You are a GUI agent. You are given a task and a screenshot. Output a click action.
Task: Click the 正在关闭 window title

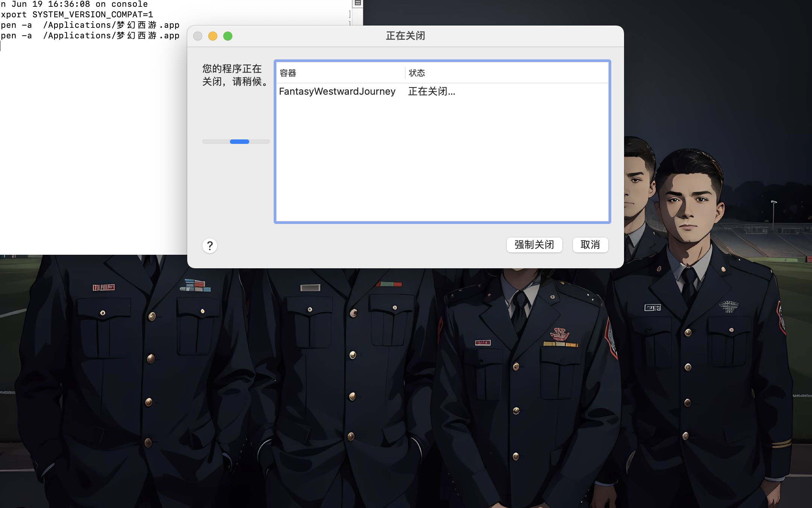coord(405,36)
